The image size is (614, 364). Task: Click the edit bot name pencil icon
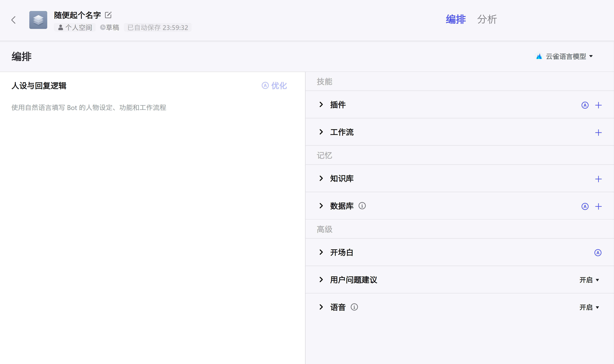(x=108, y=15)
